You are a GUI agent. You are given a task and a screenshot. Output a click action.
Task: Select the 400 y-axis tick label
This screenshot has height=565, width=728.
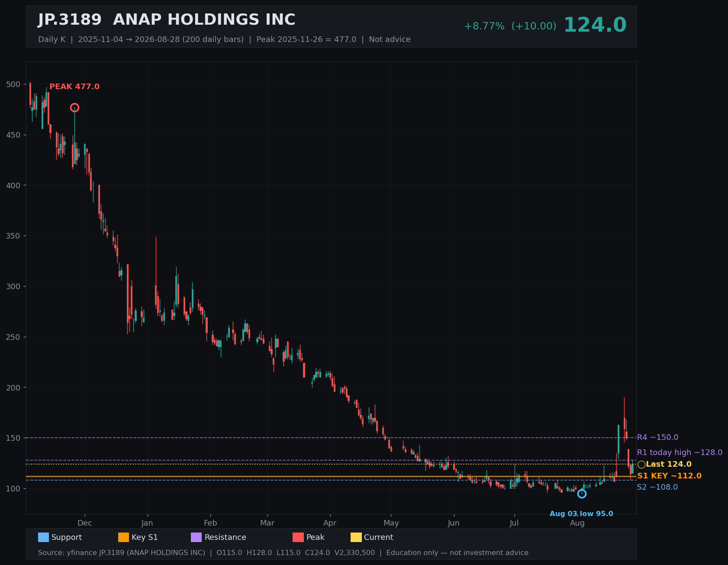tap(13, 185)
